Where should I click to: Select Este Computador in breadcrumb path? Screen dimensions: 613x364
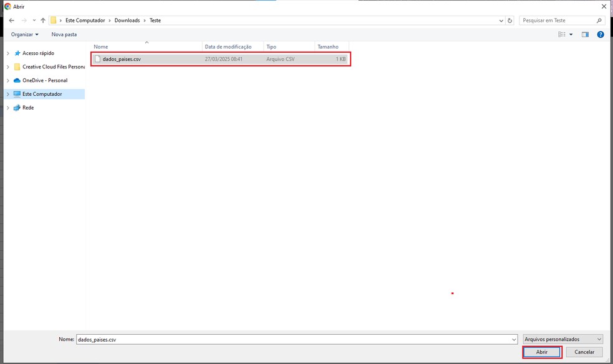click(x=85, y=21)
